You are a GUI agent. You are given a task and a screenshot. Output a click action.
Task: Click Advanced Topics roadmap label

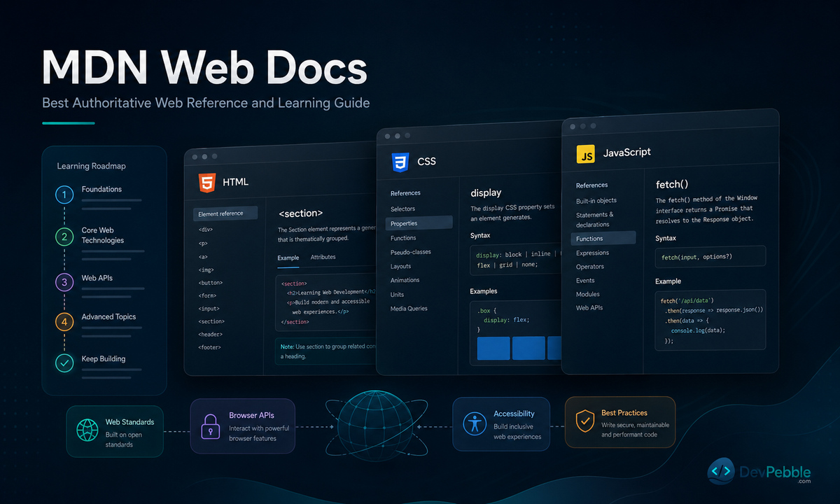[108, 316]
